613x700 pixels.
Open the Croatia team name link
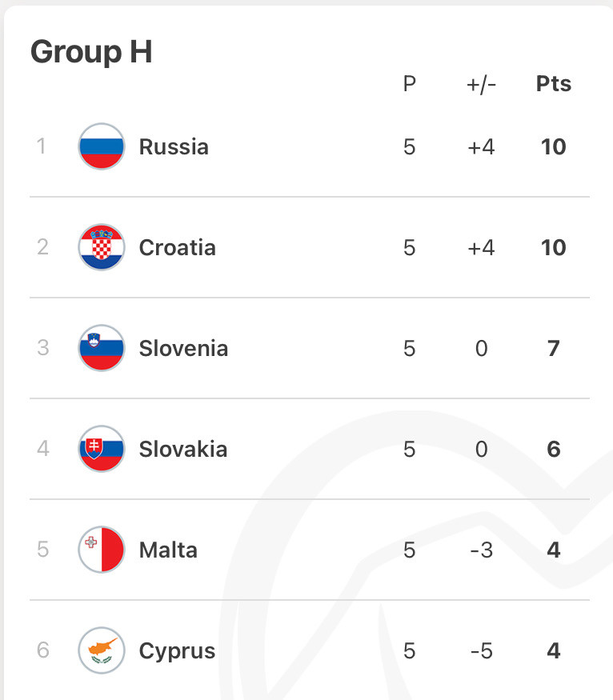click(x=177, y=248)
